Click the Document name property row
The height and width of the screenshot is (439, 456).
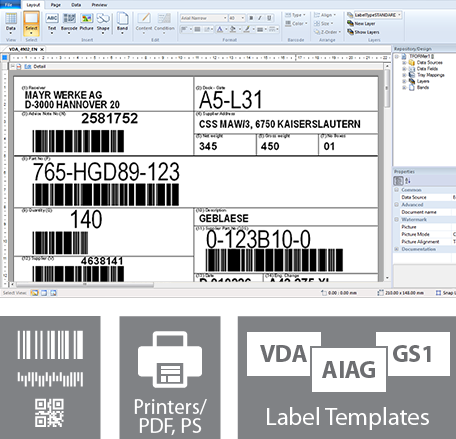[x=424, y=212]
